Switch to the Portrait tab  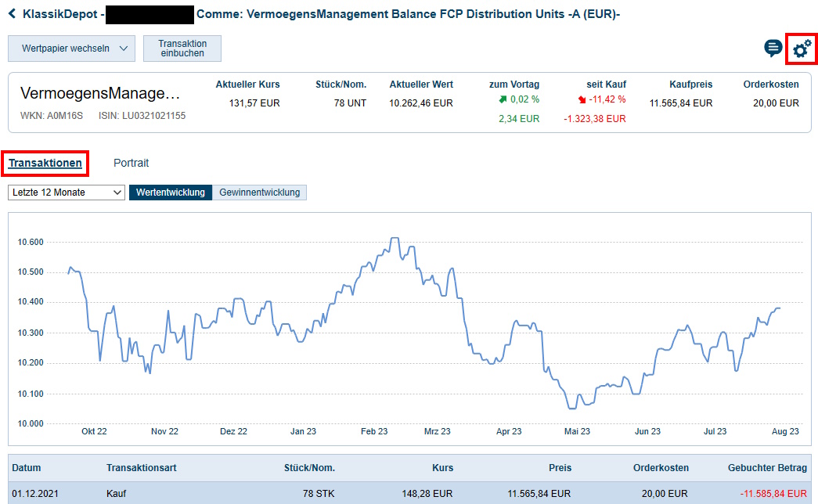coord(131,164)
